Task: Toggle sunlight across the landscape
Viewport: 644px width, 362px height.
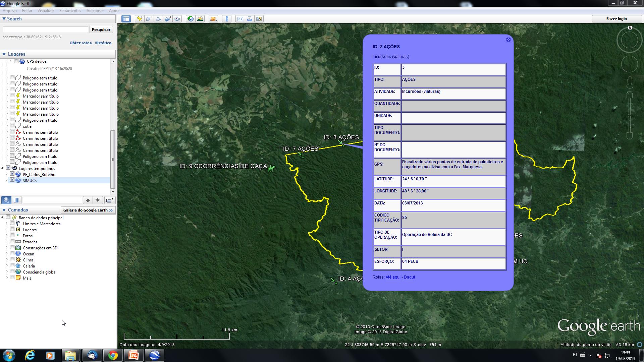Action: 200,19
